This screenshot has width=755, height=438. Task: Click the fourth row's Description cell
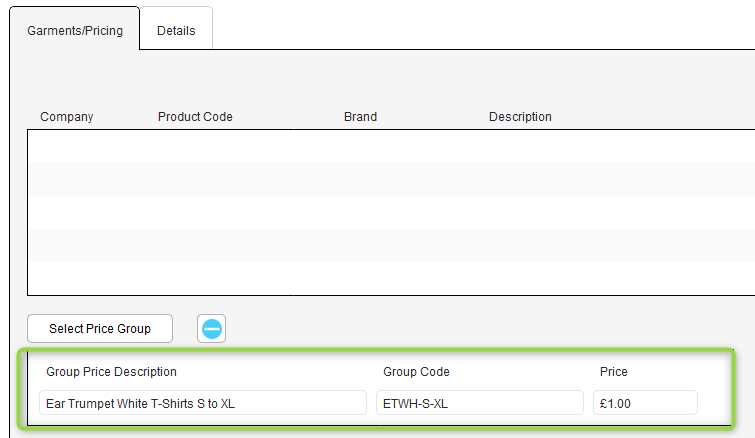pos(620,245)
